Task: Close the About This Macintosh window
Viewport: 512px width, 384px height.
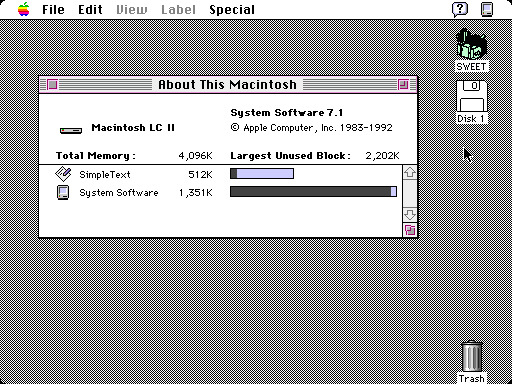Action: (x=52, y=85)
